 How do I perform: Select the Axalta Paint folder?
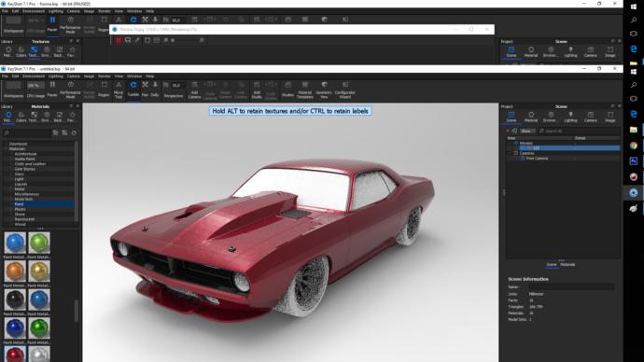click(x=24, y=159)
